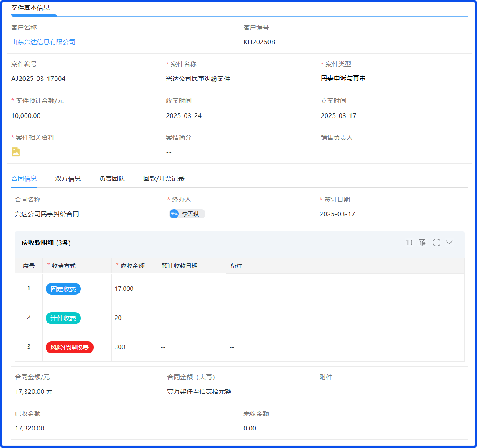Open the 负责团队 tab
This screenshot has width=477, height=448.
point(112,179)
